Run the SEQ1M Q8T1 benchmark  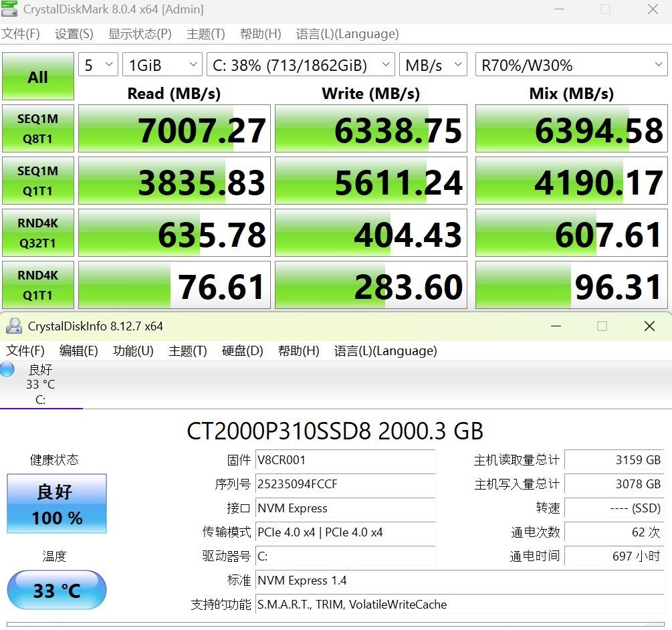pyautogui.click(x=37, y=128)
